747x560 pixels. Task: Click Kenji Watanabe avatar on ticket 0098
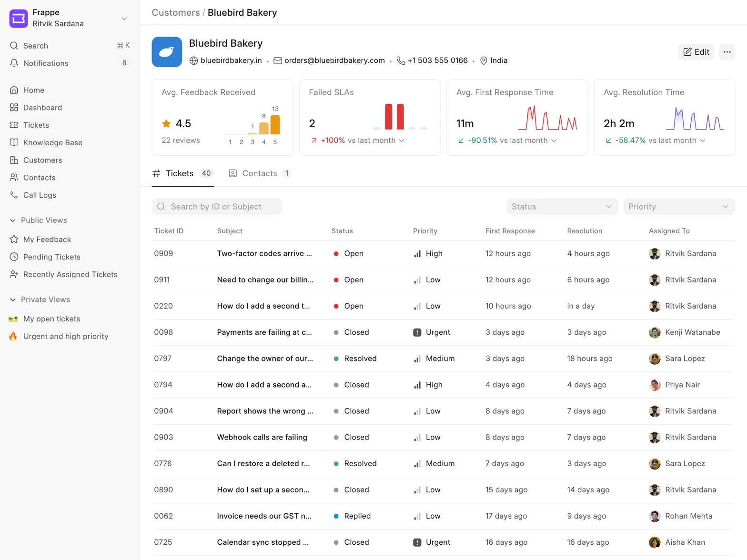point(655,332)
